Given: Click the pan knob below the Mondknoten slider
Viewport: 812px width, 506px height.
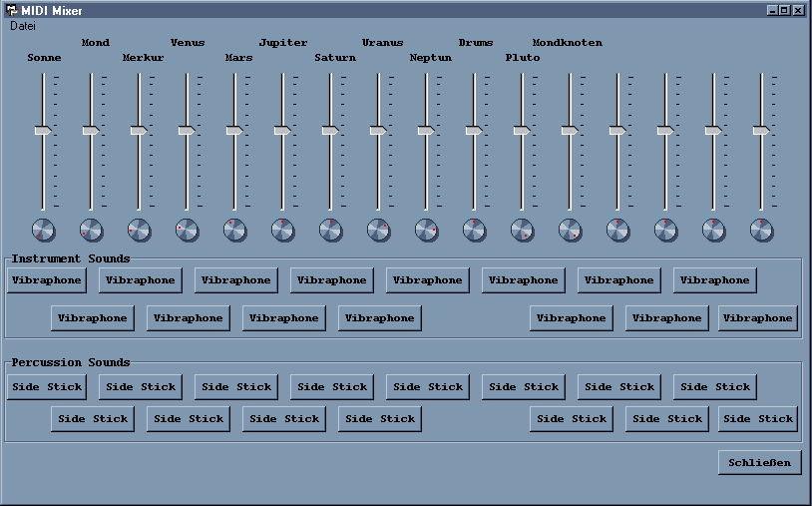Looking at the screenshot, I should (571, 230).
